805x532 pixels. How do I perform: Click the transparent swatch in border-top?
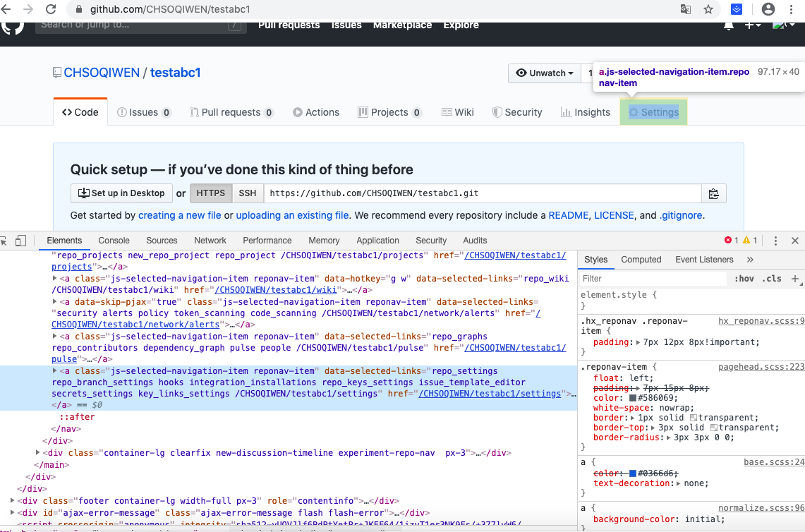click(x=713, y=428)
